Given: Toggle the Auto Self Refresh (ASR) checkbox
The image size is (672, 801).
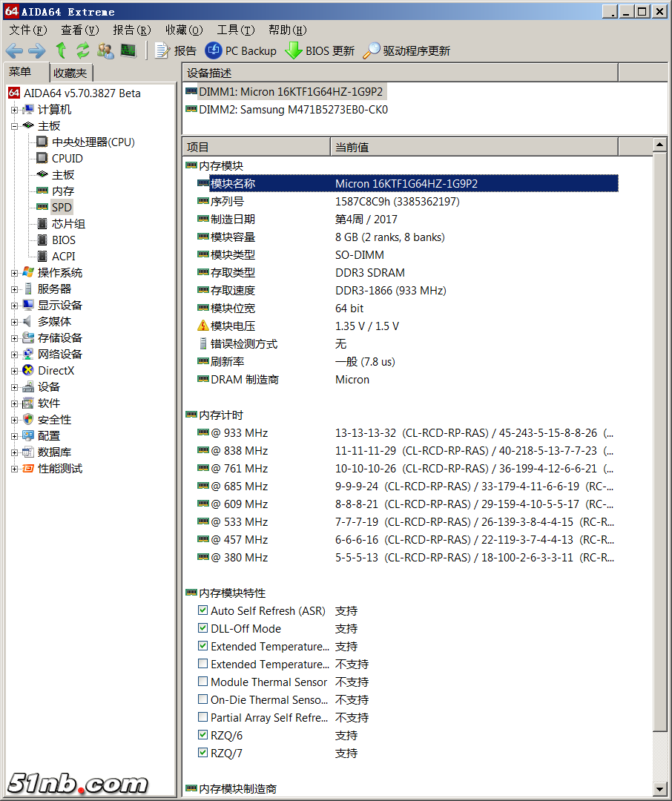Looking at the screenshot, I should point(203,610).
